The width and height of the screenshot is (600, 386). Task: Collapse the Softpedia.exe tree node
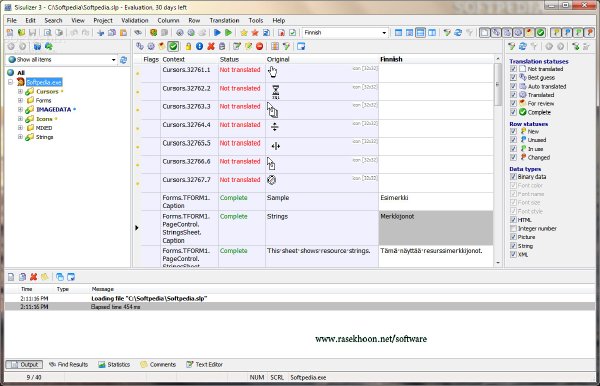tap(11, 82)
